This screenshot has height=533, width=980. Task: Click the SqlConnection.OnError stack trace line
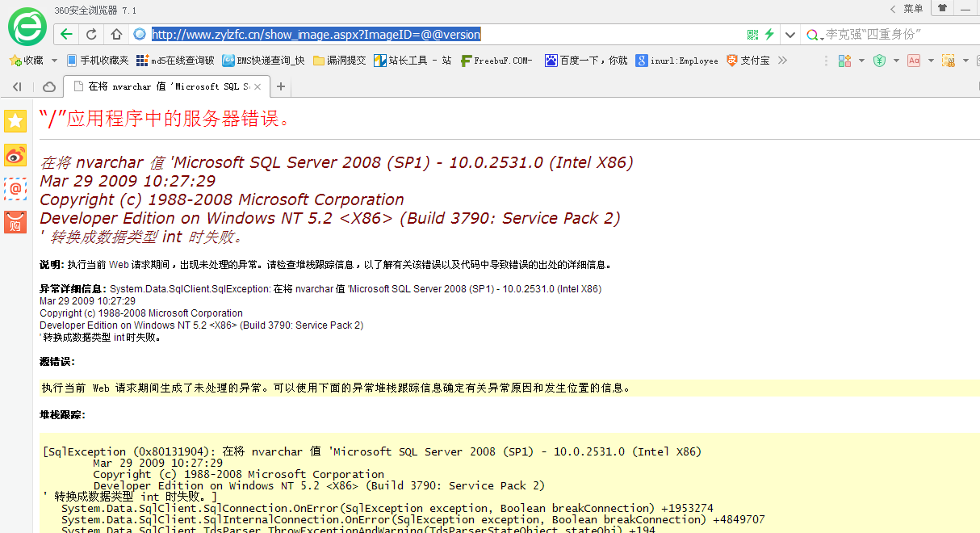point(387,508)
